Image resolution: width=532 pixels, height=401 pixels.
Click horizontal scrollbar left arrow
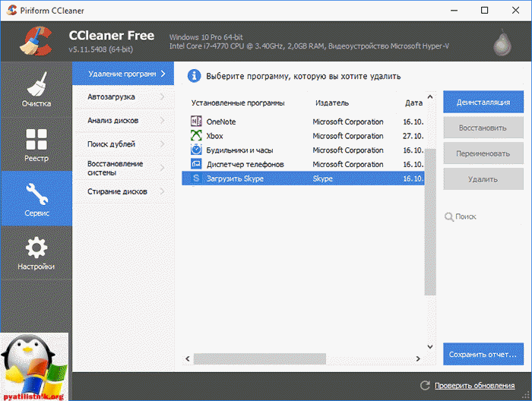click(188, 358)
